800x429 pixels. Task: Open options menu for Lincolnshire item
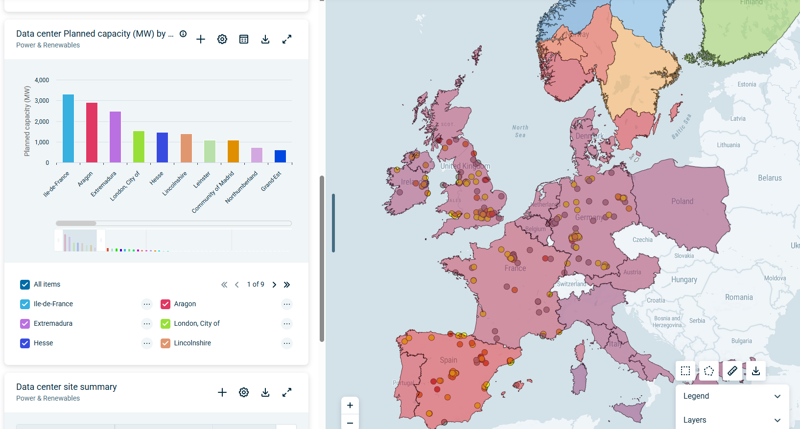(x=287, y=343)
